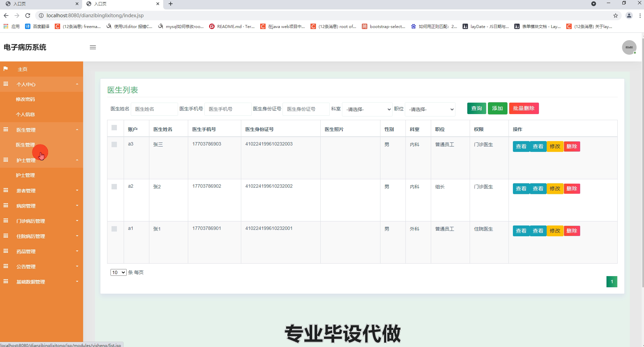Go to 主页 in the sidebar
The width and height of the screenshot is (644, 347).
[x=22, y=69]
